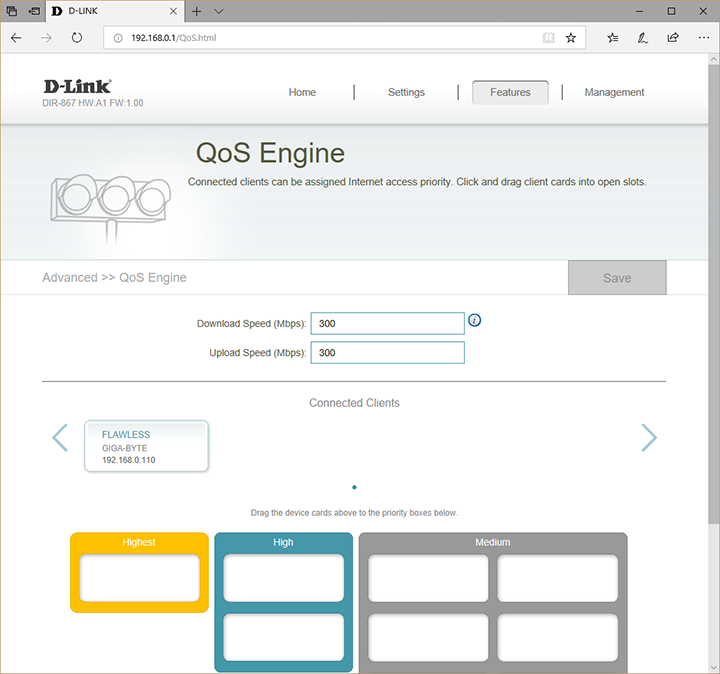Click the empty Highest priority slot
Viewport: 720px width, 674px height.
coord(139,578)
